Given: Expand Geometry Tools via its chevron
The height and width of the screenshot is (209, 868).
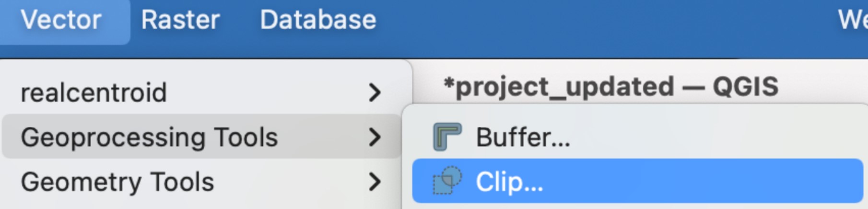Looking at the screenshot, I should [x=375, y=182].
